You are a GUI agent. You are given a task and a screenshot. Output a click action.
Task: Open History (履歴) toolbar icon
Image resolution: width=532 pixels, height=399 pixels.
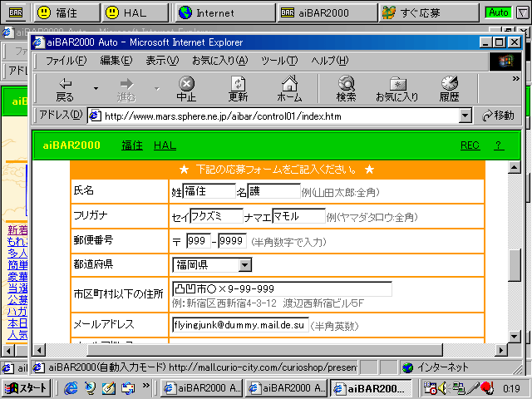coord(449,89)
